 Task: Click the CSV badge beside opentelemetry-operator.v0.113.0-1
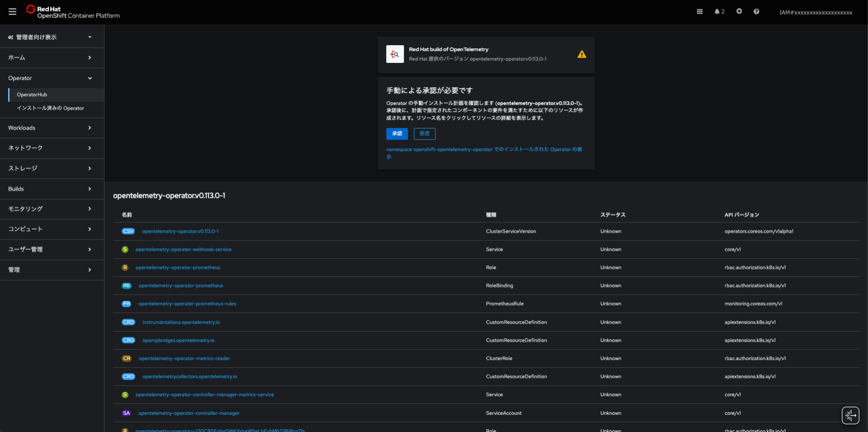point(128,231)
